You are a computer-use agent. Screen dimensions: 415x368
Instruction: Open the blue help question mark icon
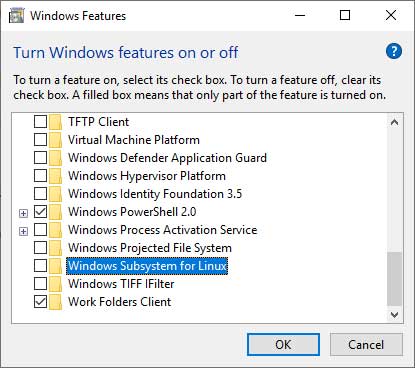click(394, 51)
